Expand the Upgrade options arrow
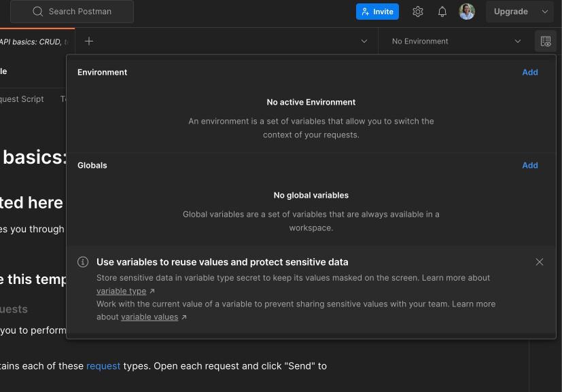562x392 pixels. [x=544, y=12]
